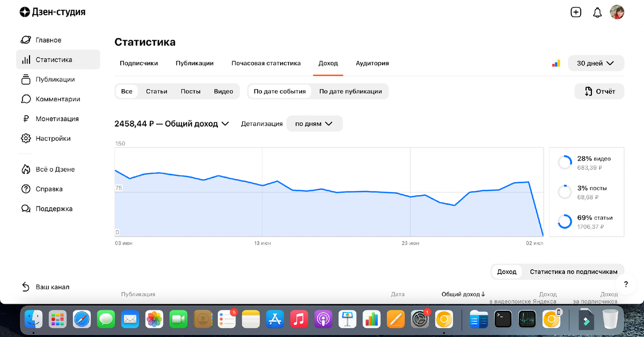
Task: Click the Ваш канал return arrow icon
Action: click(26, 287)
